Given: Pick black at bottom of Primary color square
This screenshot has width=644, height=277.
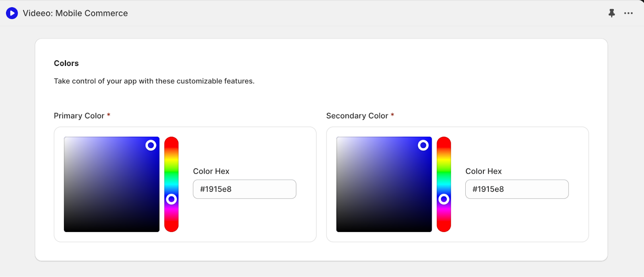Looking at the screenshot, I should tap(111, 229).
